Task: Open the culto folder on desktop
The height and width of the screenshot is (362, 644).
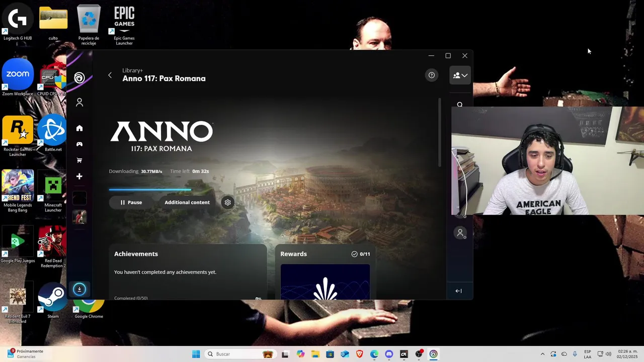Action: tap(53, 23)
